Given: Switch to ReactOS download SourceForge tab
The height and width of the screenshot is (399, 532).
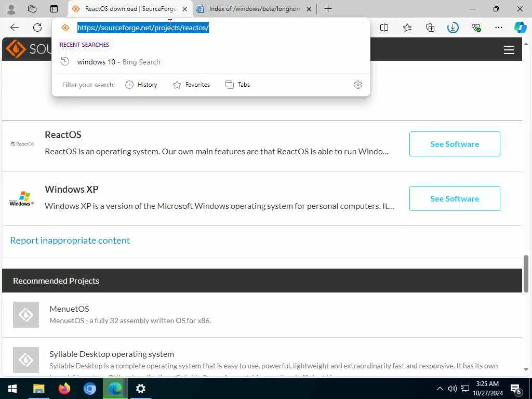Looking at the screenshot, I should tap(130, 9).
